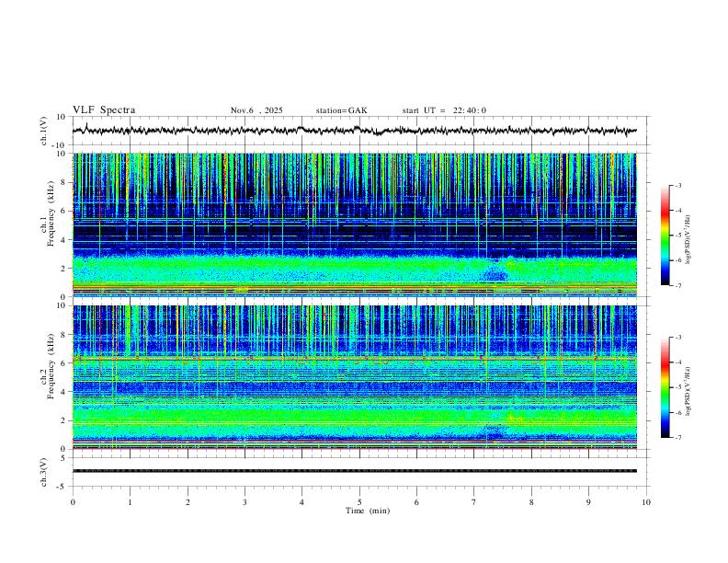
Task: Click the blue patch near 7.3 min in ch.1 spectrogram
Action: (x=495, y=274)
